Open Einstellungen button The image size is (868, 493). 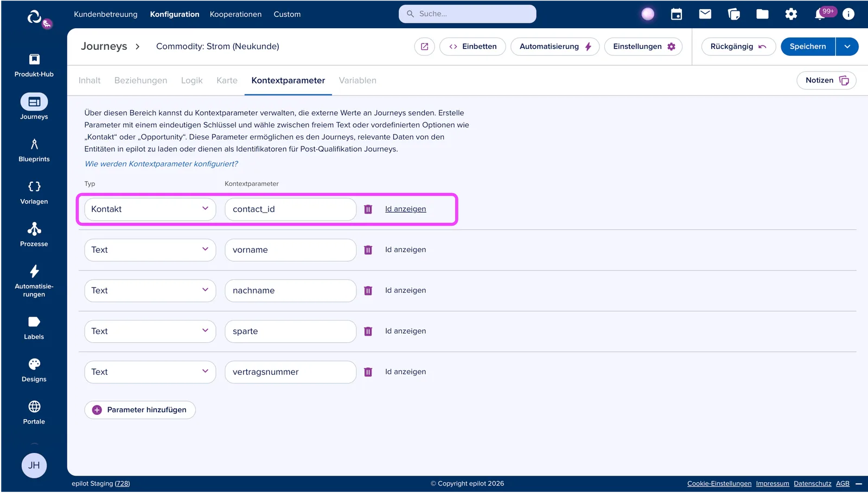pyautogui.click(x=643, y=47)
